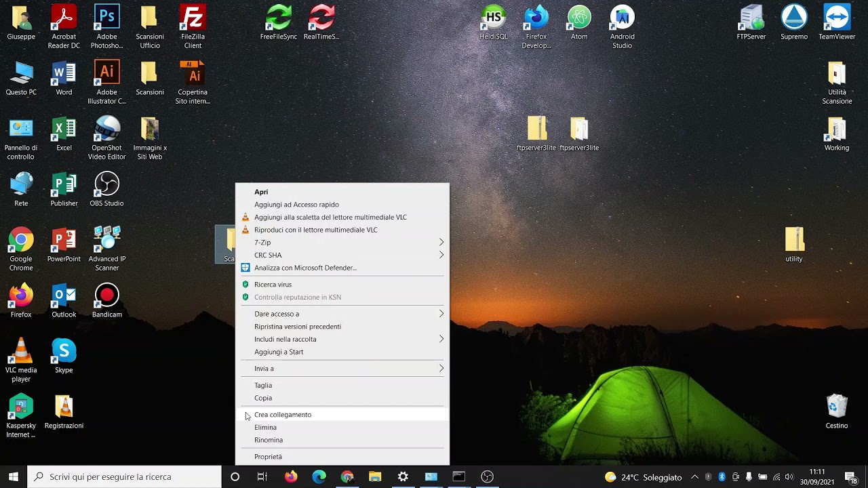Select the TeamViewer desktop shortcut
The image size is (868, 488).
pyautogui.click(x=837, y=22)
